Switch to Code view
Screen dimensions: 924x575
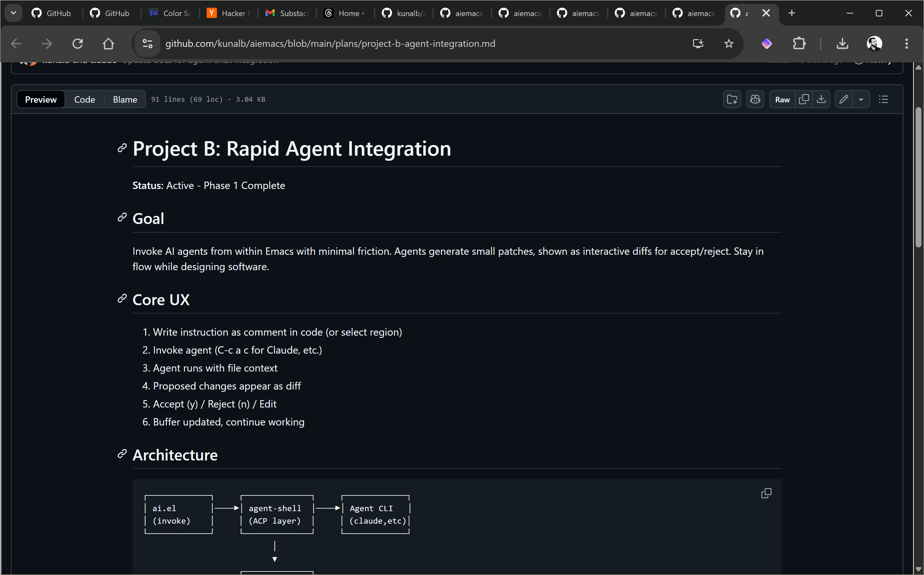coord(84,100)
